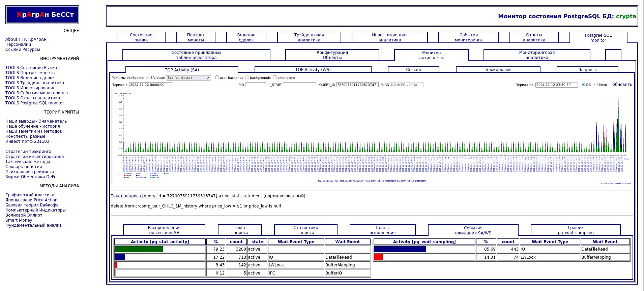
Task: Click the activity chart spike peak
Action: coord(618,101)
